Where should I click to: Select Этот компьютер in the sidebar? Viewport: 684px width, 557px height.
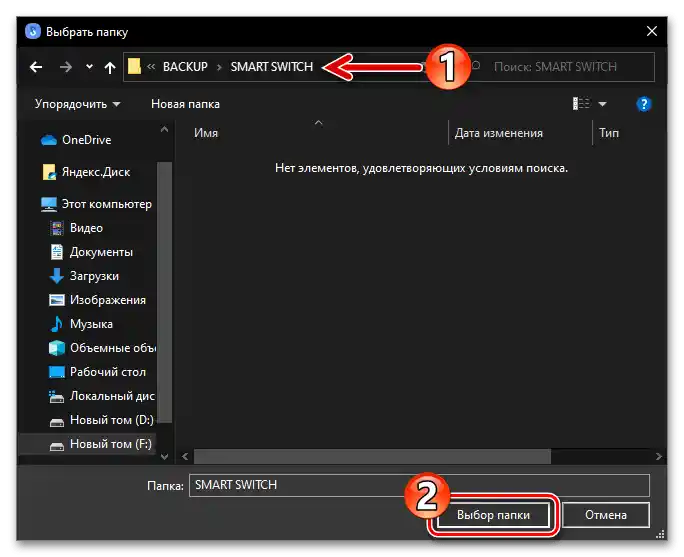(106, 204)
